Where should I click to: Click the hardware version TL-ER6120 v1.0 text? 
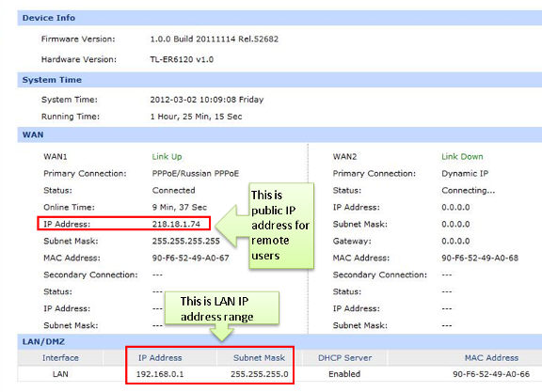coord(182,59)
